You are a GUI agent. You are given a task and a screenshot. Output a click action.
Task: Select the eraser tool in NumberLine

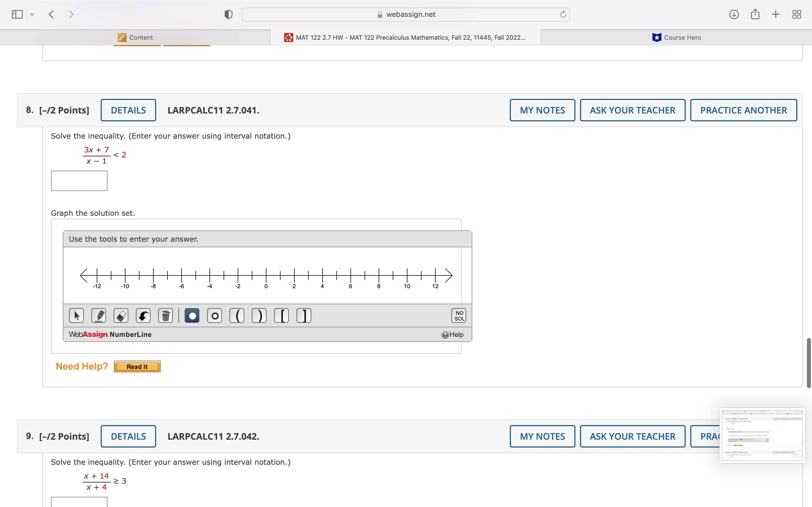pyautogui.click(x=121, y=315)
